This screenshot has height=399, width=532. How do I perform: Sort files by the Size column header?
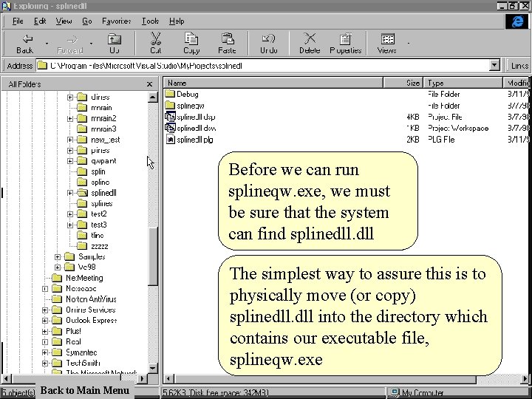[x=412, y=83]
